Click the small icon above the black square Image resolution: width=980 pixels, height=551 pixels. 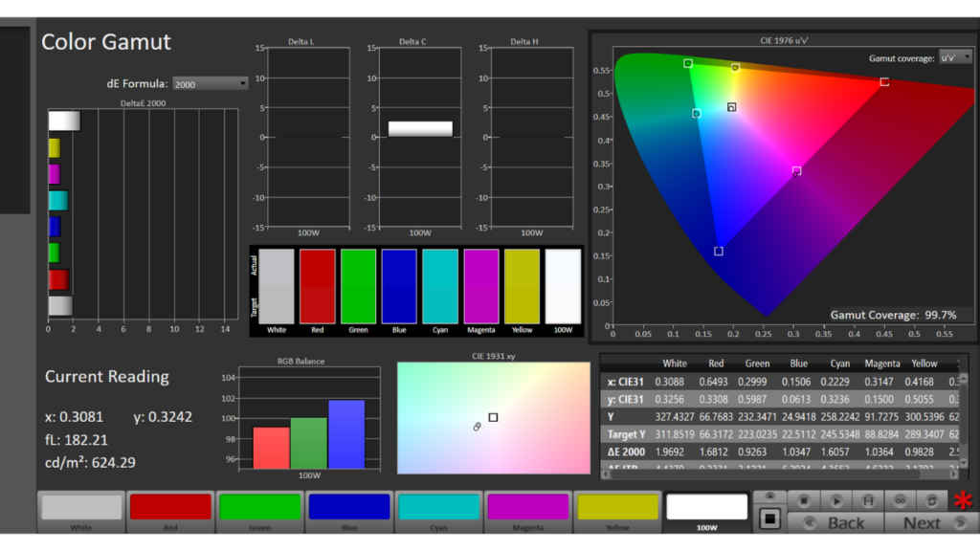(x=770, y=496)
